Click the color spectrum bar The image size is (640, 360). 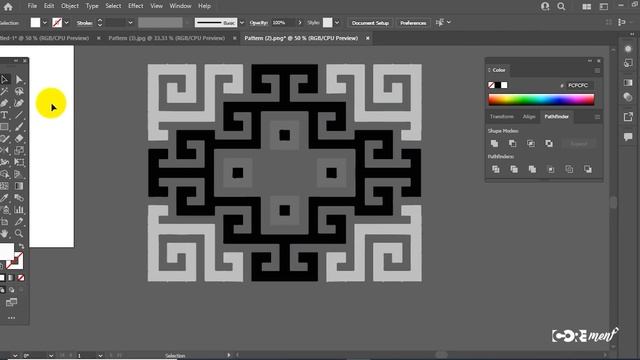tap(541, 100)
